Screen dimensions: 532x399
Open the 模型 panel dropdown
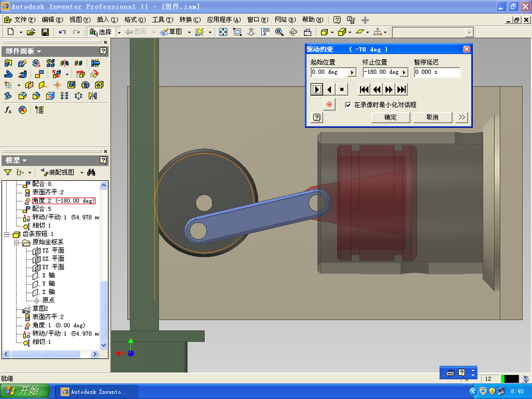pos(24,160)
